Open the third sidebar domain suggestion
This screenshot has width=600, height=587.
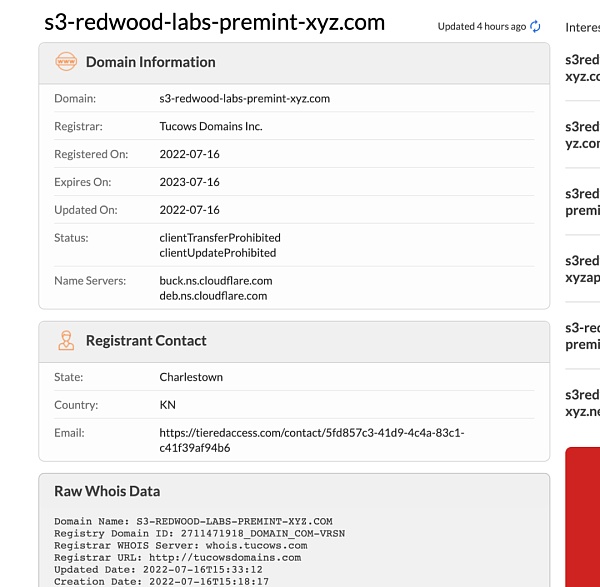click(583, 202)
